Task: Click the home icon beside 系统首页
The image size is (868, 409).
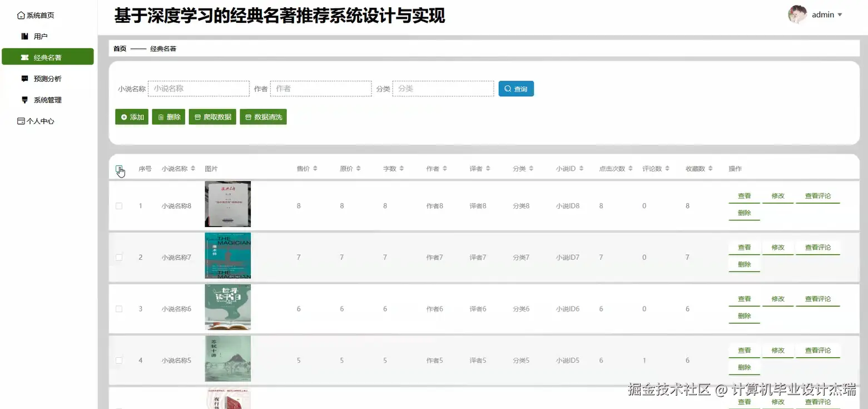Action: (21, 15)
